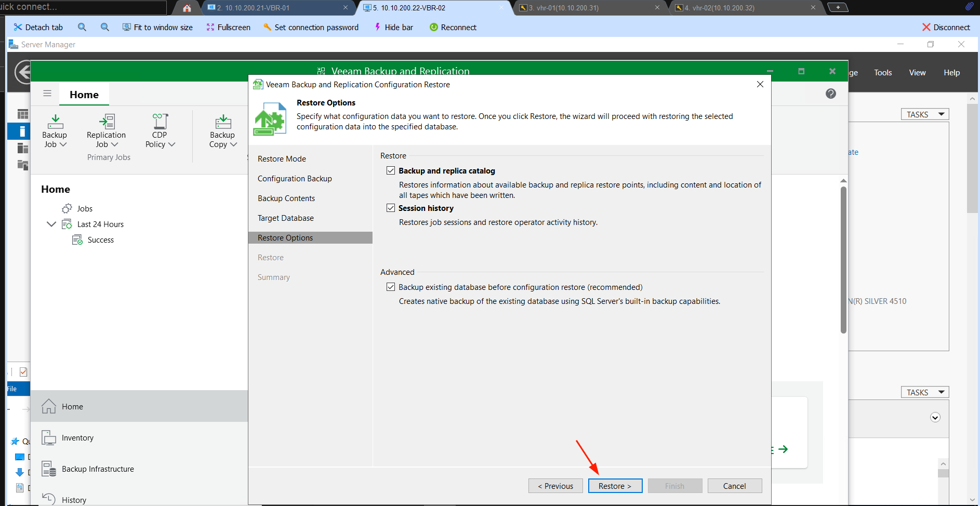
Task: Click the Server Manager right scrollbar thumb
Action: tap(972, 158)
